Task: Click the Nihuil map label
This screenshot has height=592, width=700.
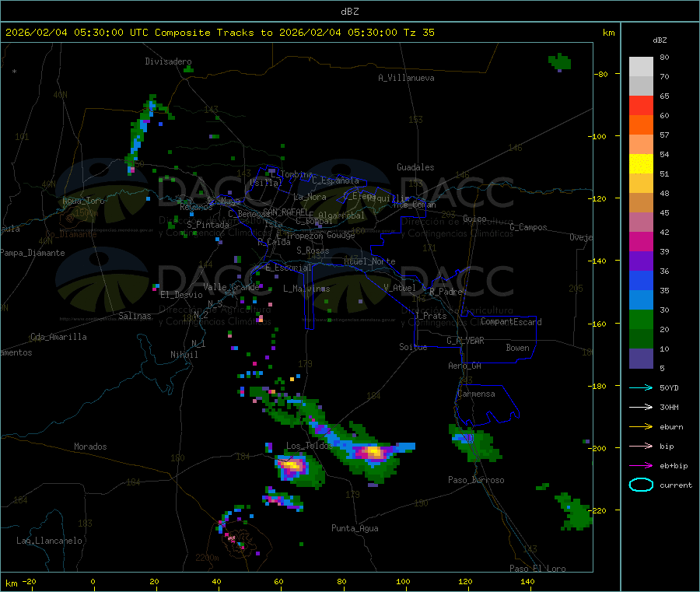Action: tap(184, 355)
